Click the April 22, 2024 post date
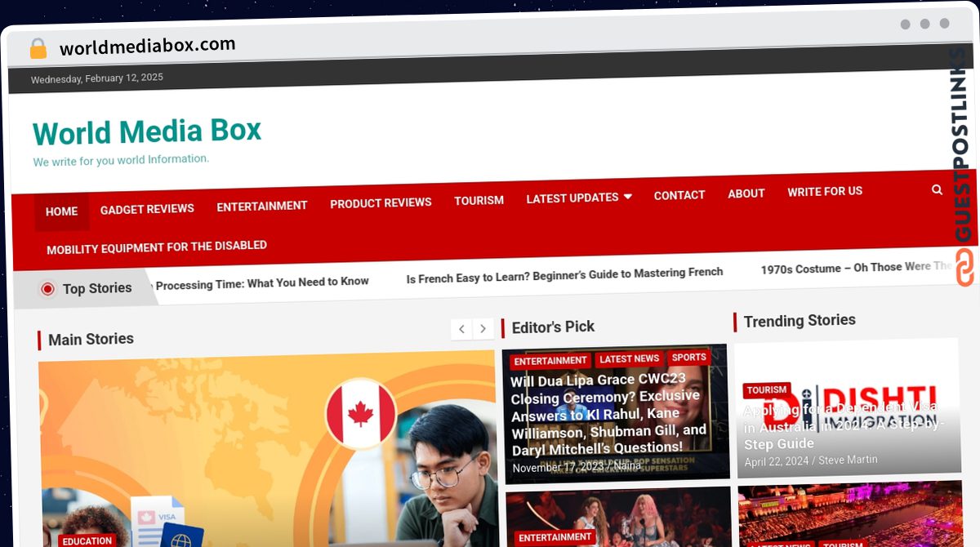980x547 pixels. point(776,462)
